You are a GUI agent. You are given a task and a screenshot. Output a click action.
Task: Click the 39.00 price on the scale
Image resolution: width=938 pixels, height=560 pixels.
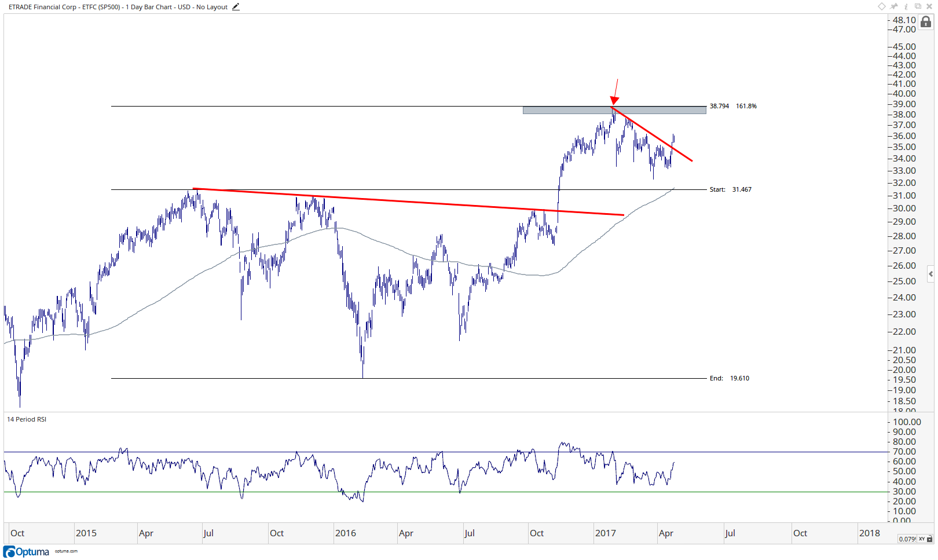click(904, 104)
